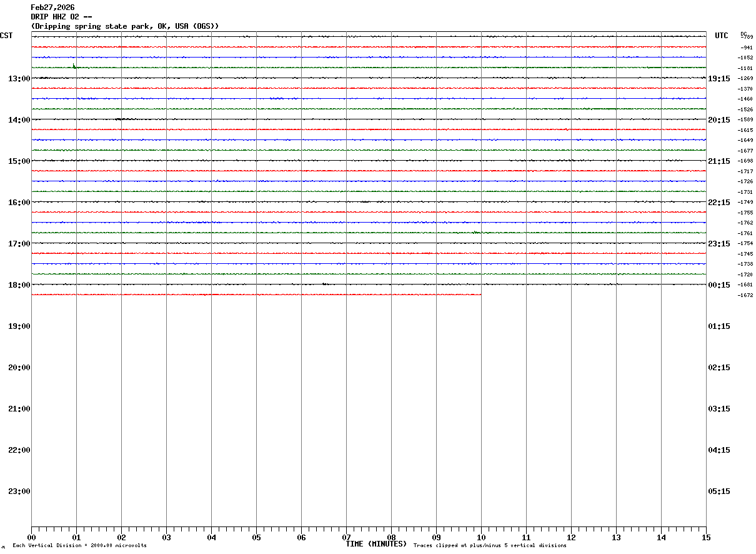
Task: Click the 21:00 CST time label
Action: coord(19,408)
